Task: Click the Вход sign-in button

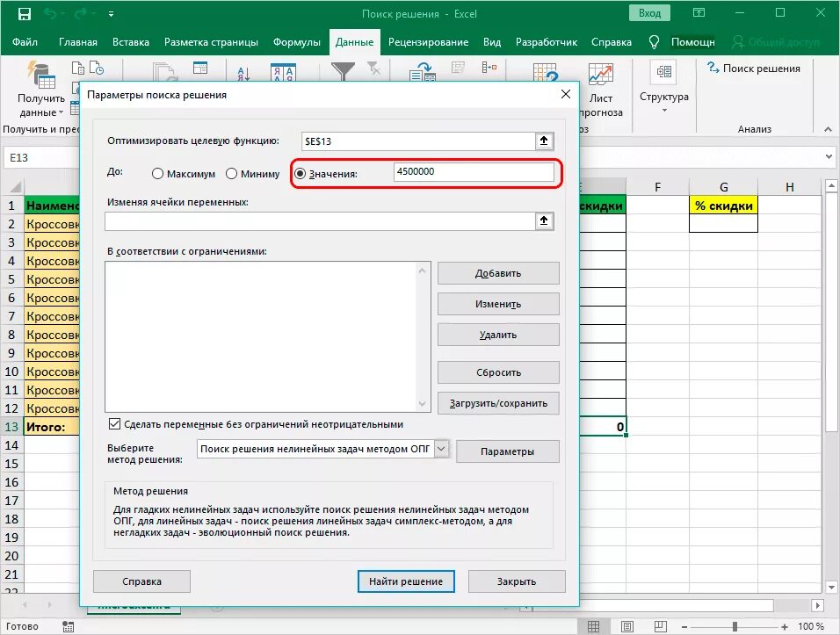Action: click(649, 13)
